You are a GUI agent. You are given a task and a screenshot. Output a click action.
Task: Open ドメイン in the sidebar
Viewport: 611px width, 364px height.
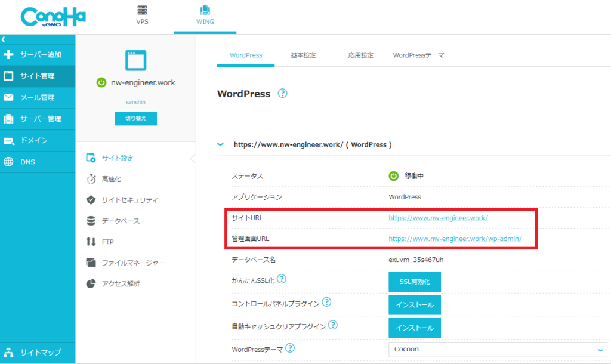pos(38,140)
